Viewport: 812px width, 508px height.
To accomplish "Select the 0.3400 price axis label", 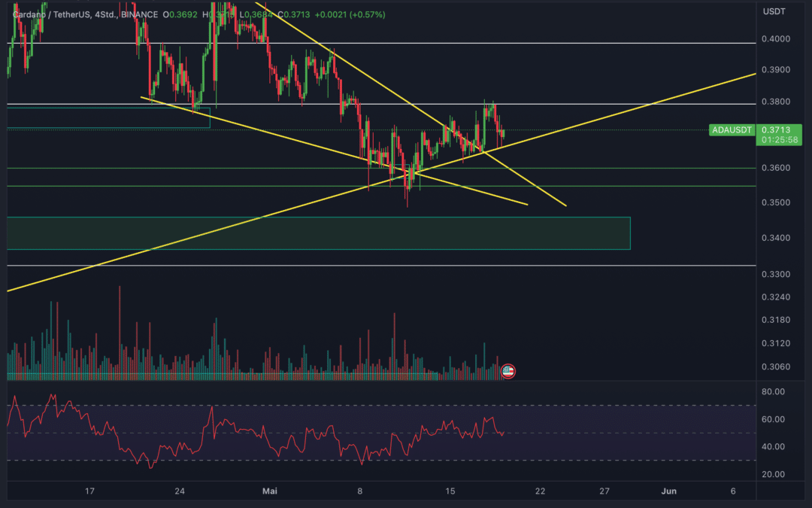I will pos(776,238).
